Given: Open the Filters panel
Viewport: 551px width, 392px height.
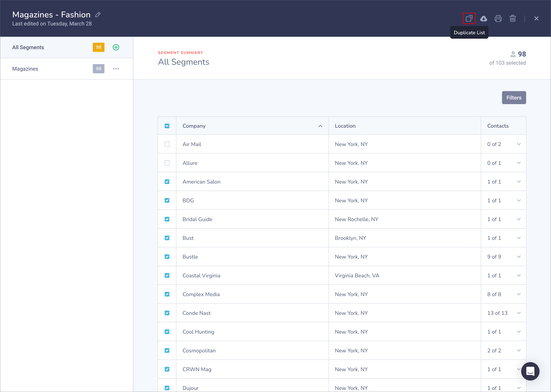Looking at the screenshot, I should tap(514, 97).
